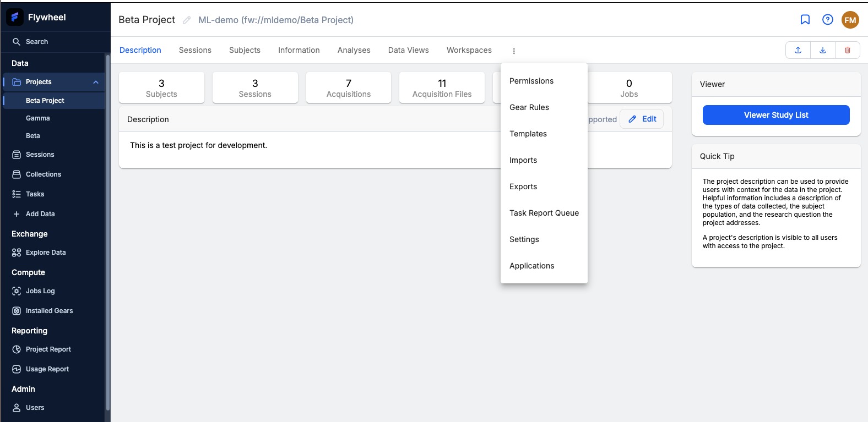The image size is (868, 422).
Task: Click the Users person icon
Action: [x=17, y=408]
